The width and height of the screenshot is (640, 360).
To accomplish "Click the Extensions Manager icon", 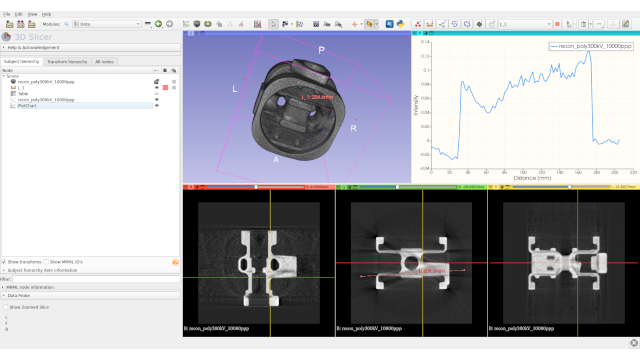I will [x=389, y=24].
